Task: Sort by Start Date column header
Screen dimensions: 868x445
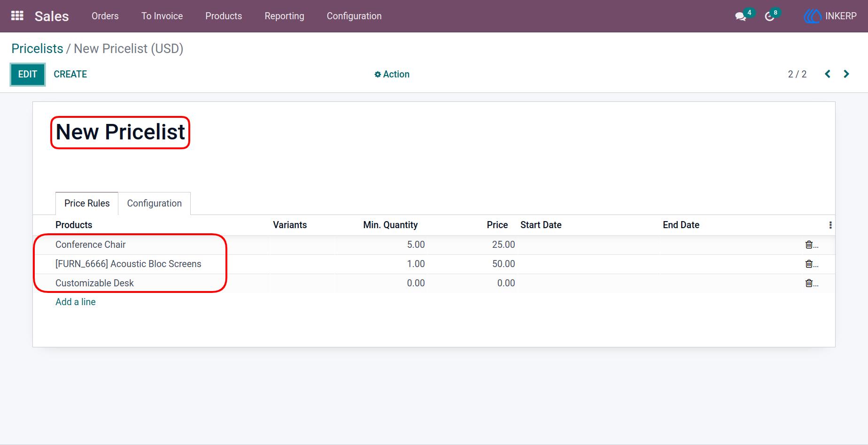Action: [x=541, y=225]
